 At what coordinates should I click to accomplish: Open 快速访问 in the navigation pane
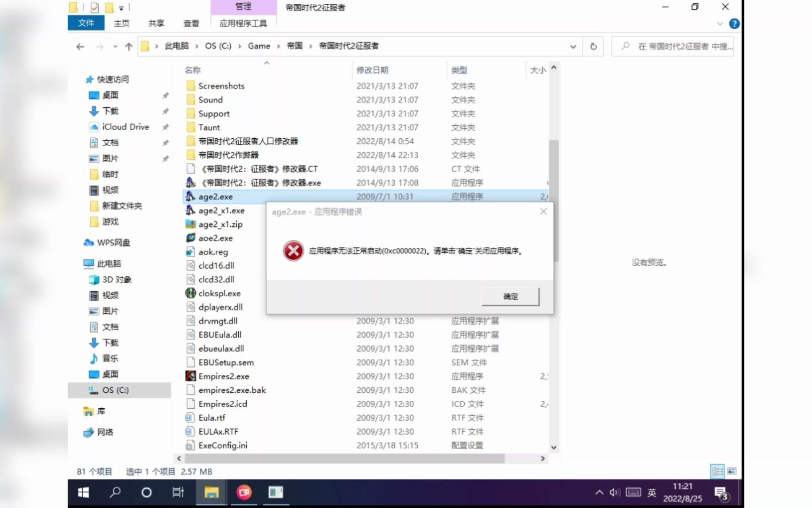tap(113, 79)
